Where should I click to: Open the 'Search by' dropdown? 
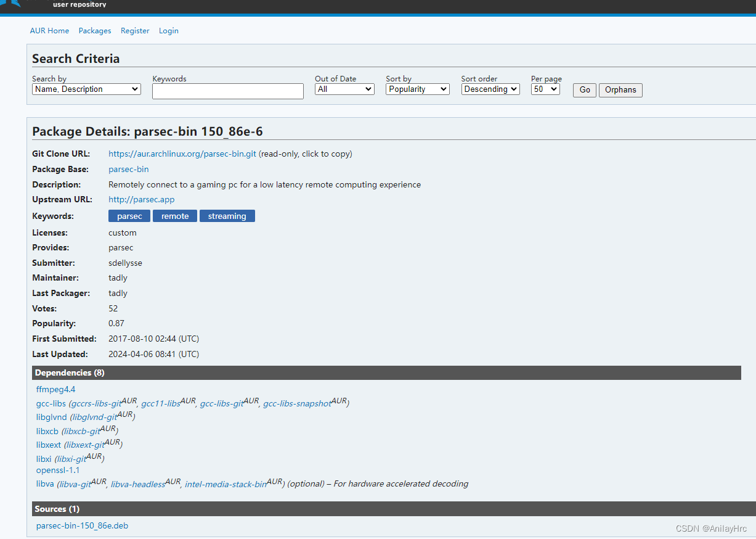86,89
